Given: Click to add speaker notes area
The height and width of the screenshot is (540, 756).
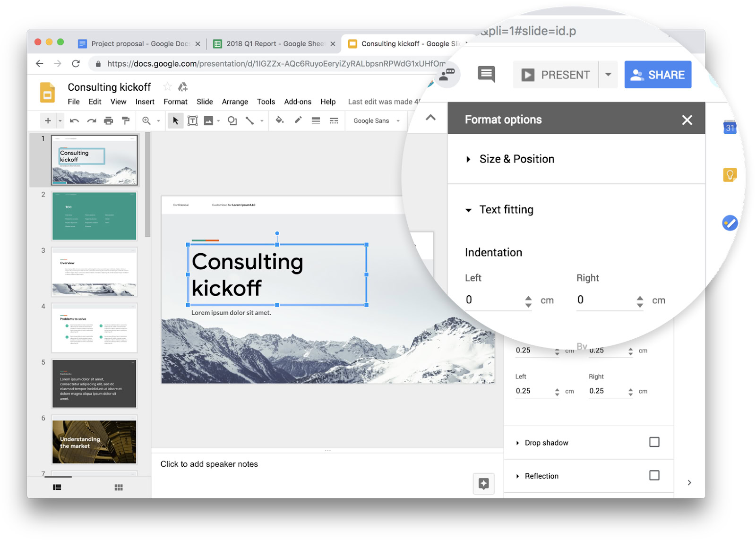Looking at the screenshot, I should pyautogui.click(x=209, y=464).
